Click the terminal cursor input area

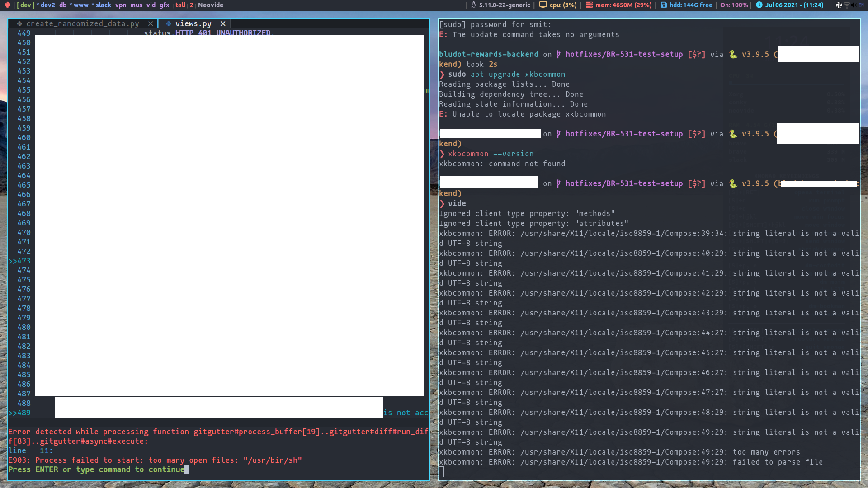coord(442,471)
